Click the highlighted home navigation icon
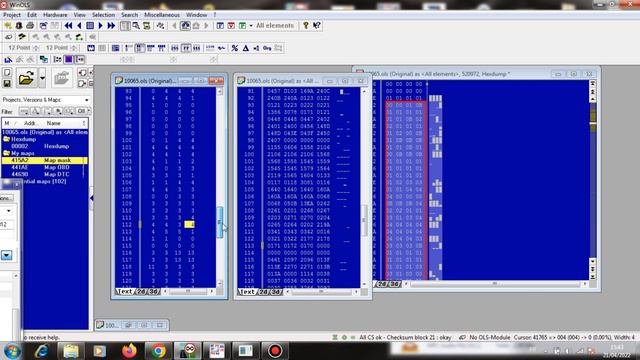 point(185,25)
